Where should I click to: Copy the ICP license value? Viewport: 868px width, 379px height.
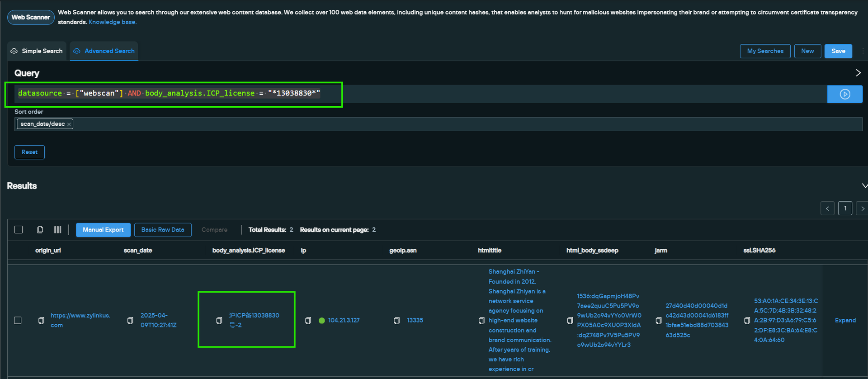pos(219,320)
